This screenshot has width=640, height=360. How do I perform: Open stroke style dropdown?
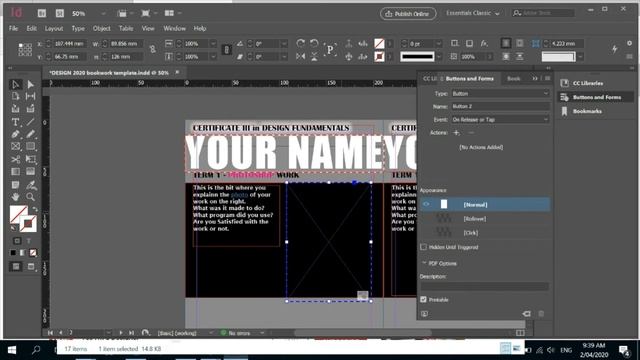coord(439,56)
